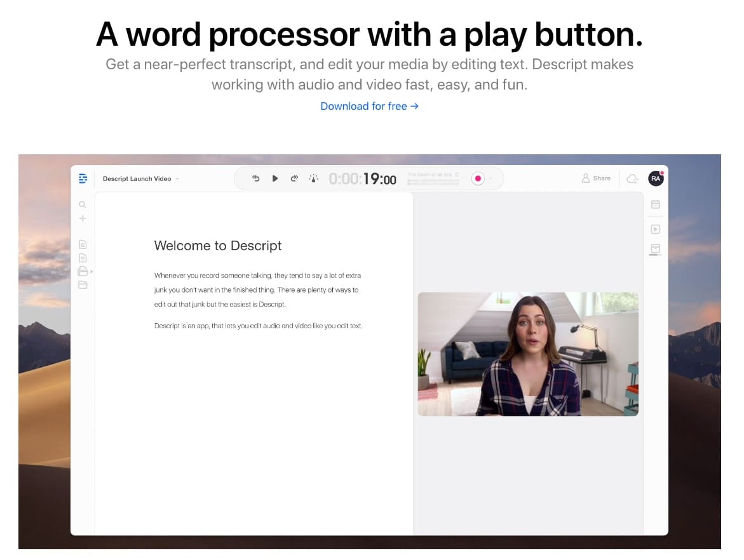The height and width of the screenshot is (560, 744).
Task: Open the dropdown arrow beside record button
Action: (x=490, y=179)
